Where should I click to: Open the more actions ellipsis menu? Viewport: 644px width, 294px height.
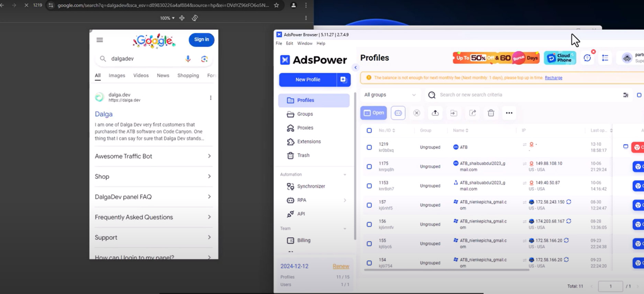[x=509, y=113]
